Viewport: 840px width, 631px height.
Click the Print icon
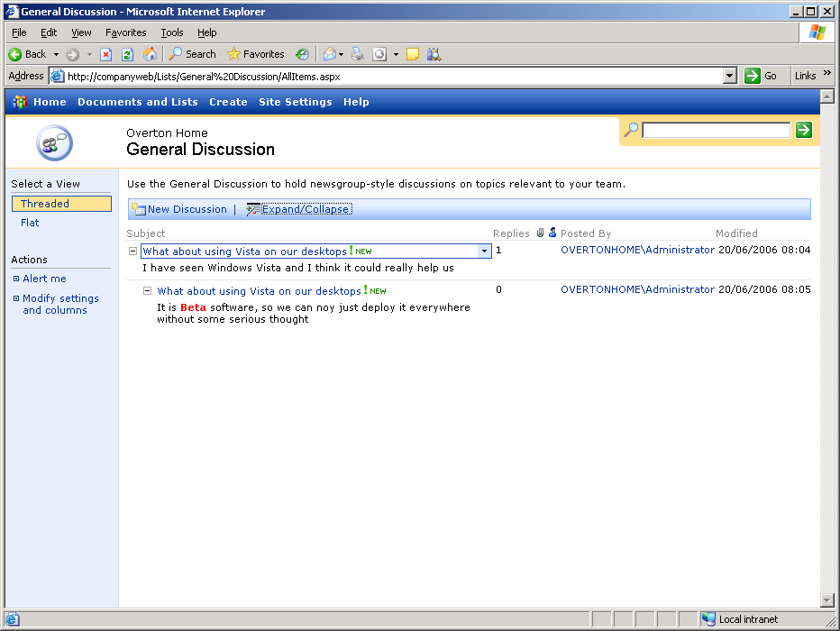click(357, 54)
